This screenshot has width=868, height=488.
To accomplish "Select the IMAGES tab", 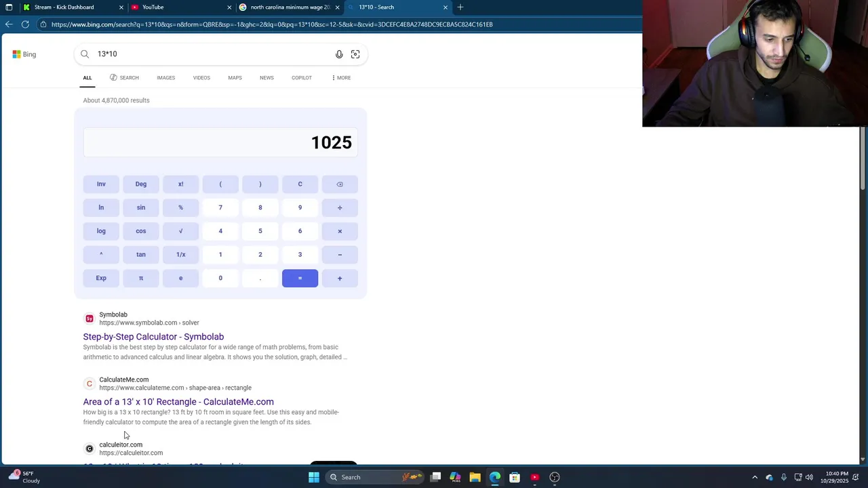I will 166,78.
